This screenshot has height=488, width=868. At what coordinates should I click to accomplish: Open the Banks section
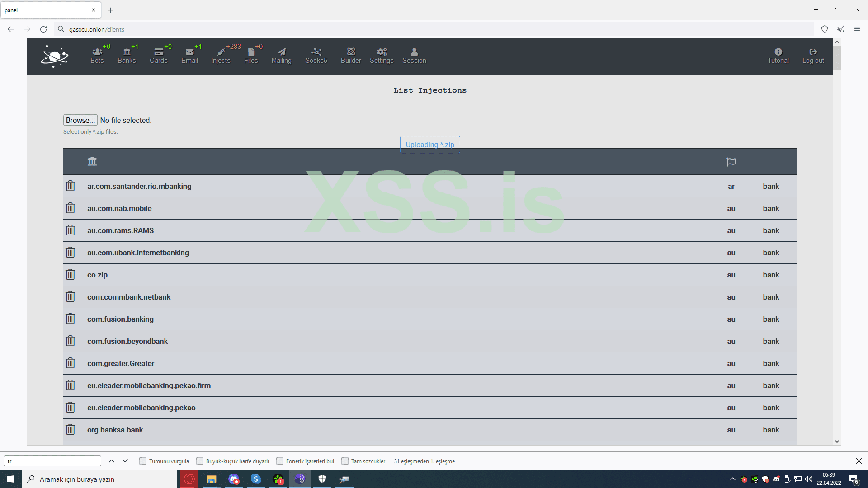tap(127, 55)
